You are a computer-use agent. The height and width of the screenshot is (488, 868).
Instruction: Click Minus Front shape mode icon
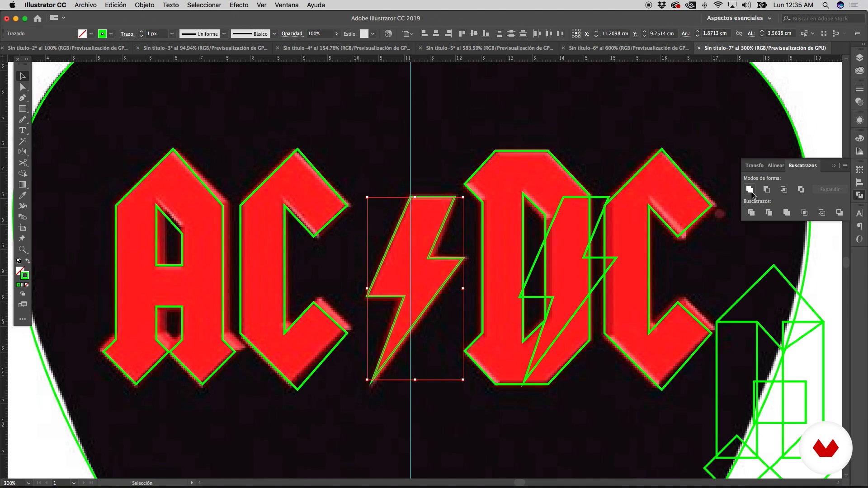click(767, 189)
